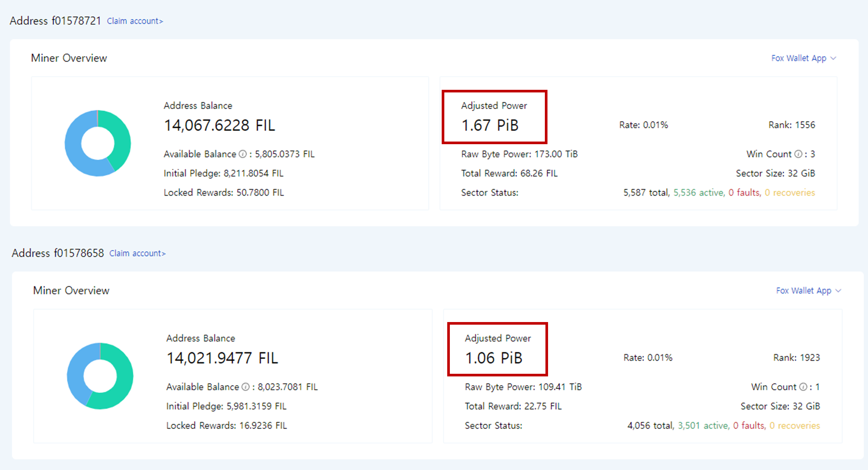Screen dimensions: 868x470
Task: Click info icon next to Win Count 3
Action: [x=798, y=154]
